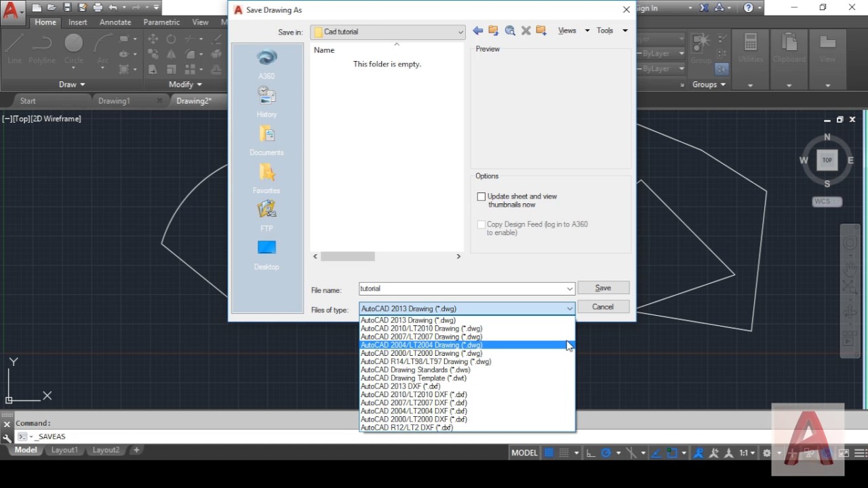Select the Line tool in Draw panel

point(14,48)
